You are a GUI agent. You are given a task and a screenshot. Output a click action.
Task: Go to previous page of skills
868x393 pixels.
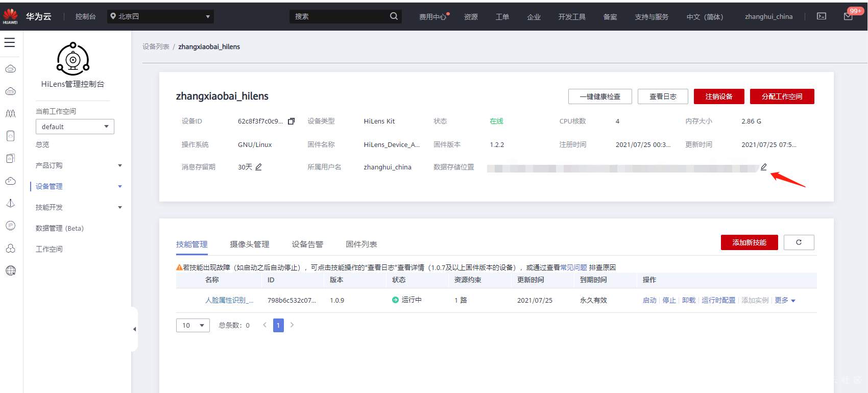click(x=264, y=325)
